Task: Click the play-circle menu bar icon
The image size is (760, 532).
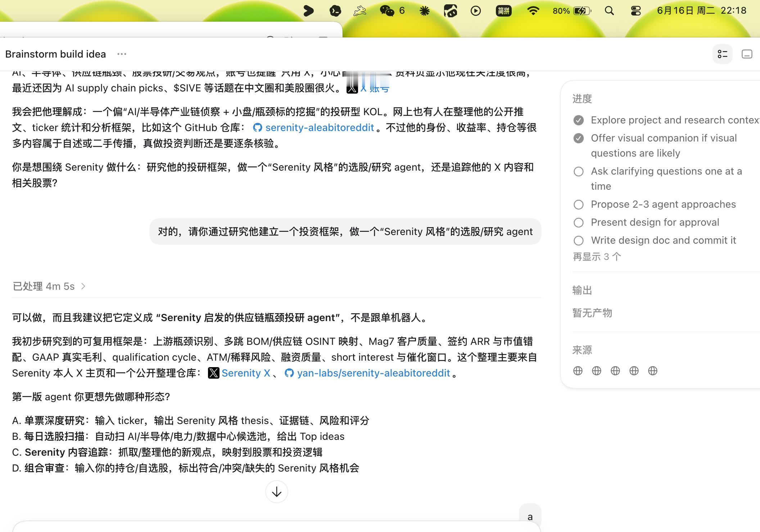Action: pyautogui.click(x=476, y=11)
